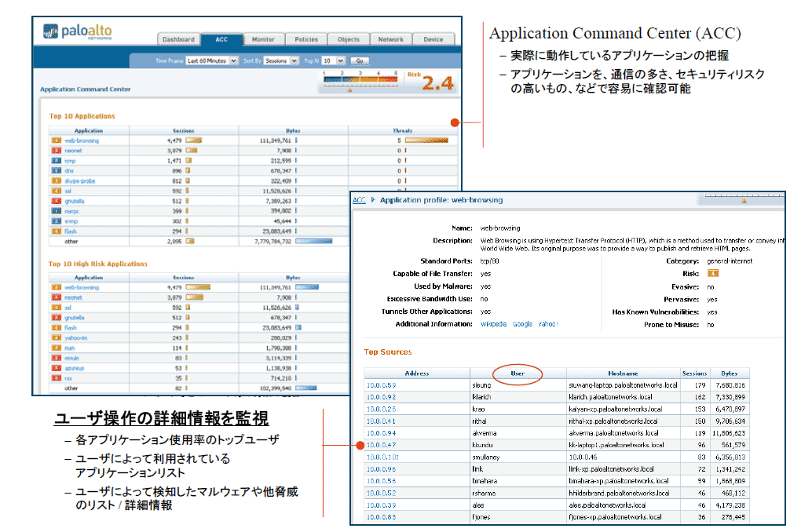
Task: Open the web-browsing link in Top 10 Applications
Action: click(x=82, y=140)
